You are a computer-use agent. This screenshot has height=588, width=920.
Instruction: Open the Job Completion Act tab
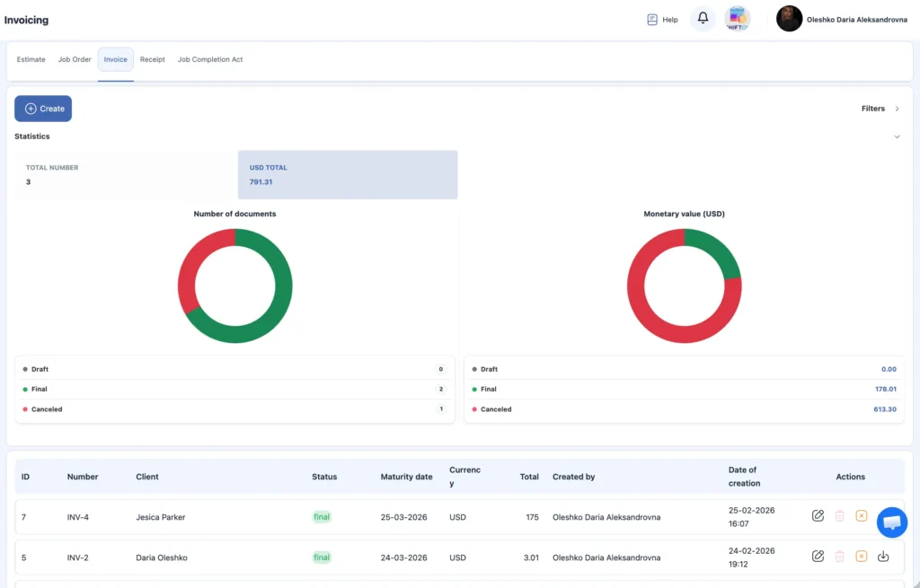click(210, 59)
